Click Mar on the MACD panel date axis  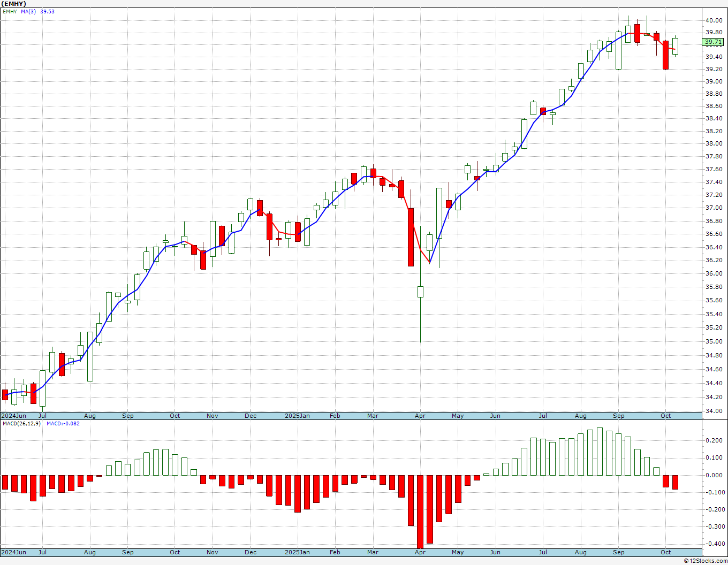click(x=373, y=552)
